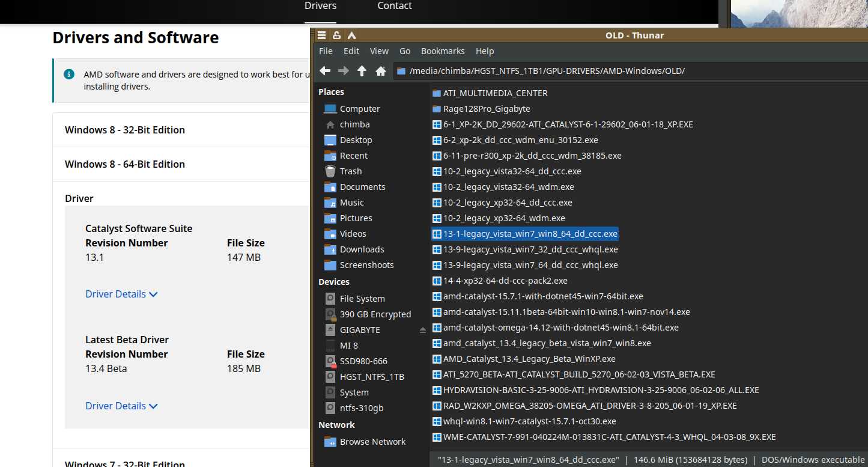Expand Driver Details for 13.4 Beta

[121, 406]
